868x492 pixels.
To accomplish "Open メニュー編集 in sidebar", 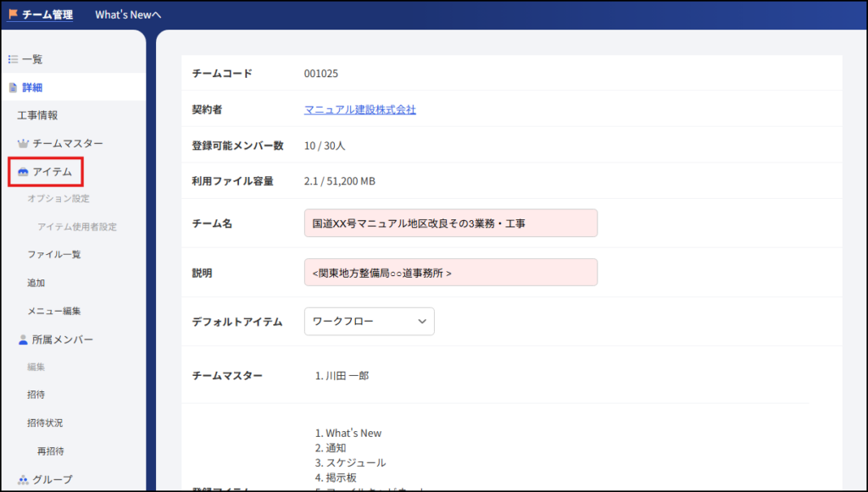I will point(54,311).
